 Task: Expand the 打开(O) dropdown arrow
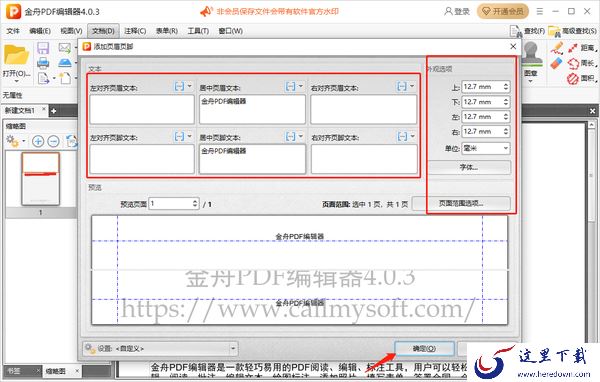click(x=16, y=81)
